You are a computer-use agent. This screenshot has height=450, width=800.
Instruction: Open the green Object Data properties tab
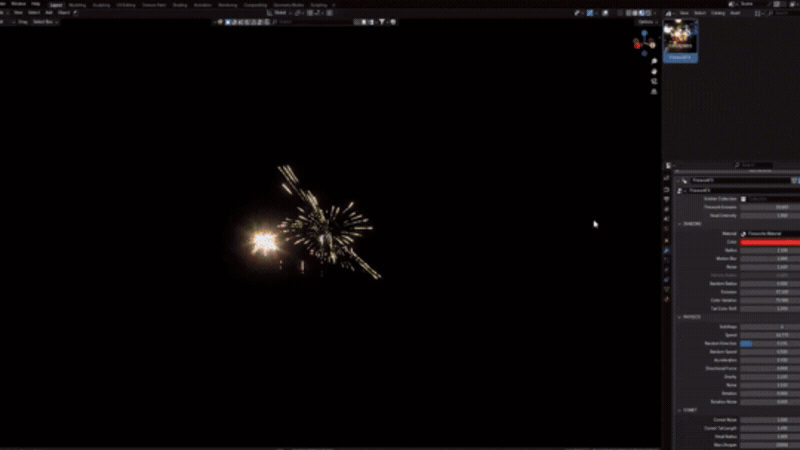(x=667, y=289)
